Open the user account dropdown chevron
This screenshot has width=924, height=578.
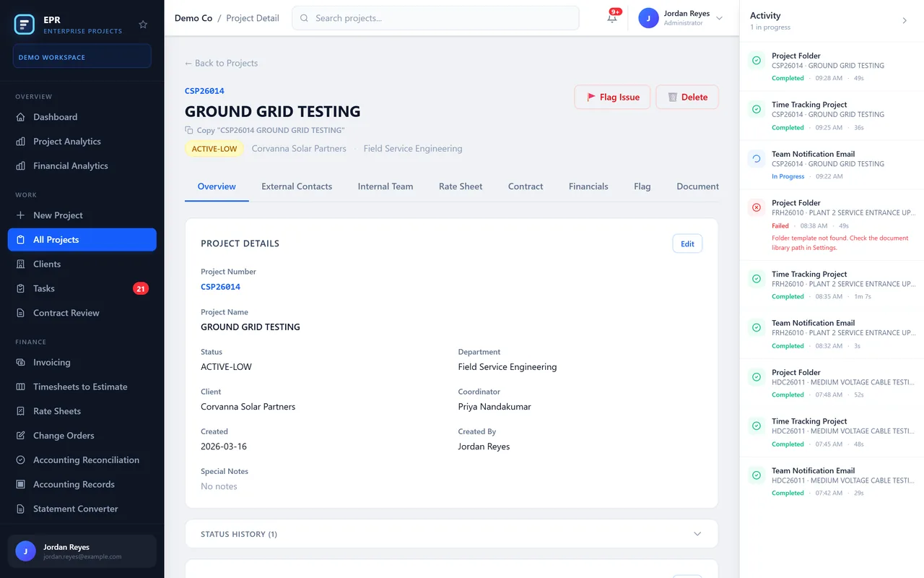719,18
